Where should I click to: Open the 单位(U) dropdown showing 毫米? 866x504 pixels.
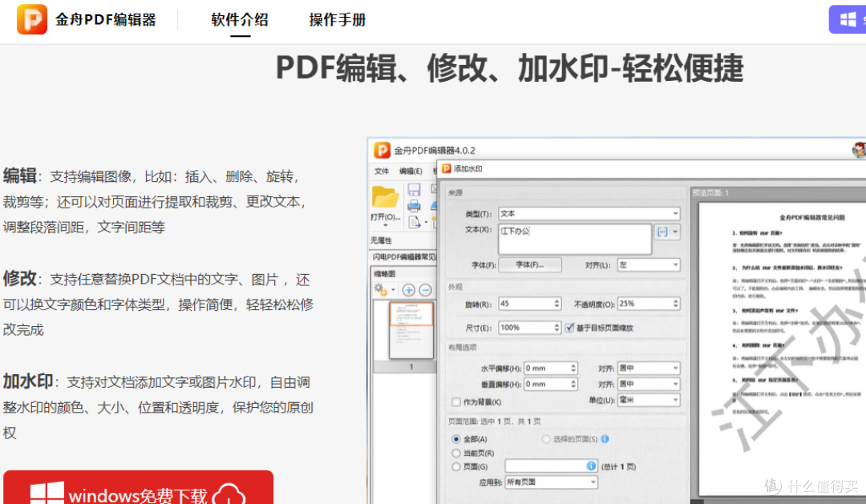pos(649,400)
